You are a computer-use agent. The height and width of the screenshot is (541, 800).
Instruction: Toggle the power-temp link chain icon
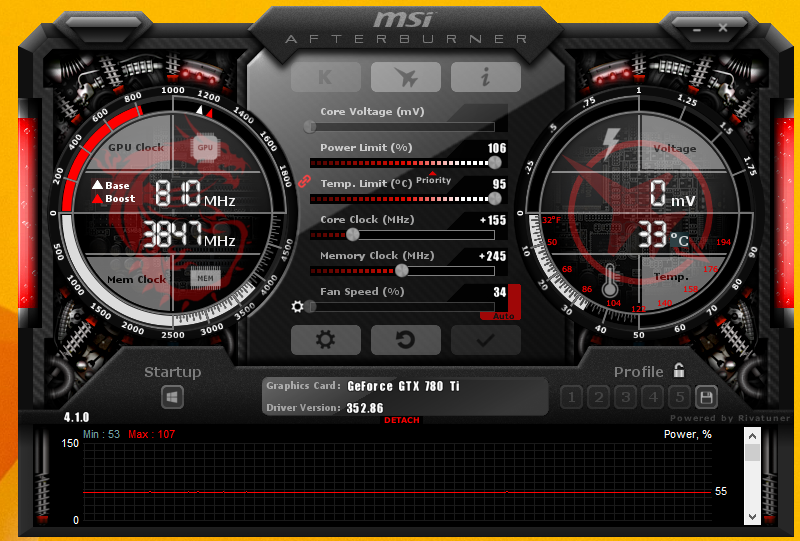click(305, 181)
